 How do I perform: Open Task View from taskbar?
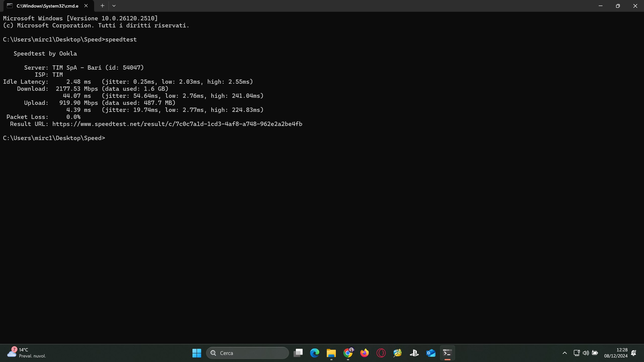(298, 353)
